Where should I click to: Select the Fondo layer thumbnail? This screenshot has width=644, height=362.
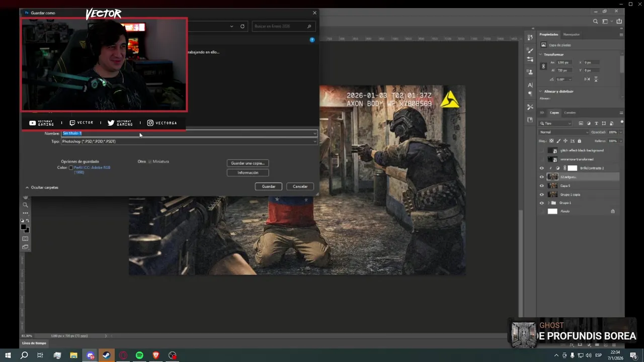552,211
